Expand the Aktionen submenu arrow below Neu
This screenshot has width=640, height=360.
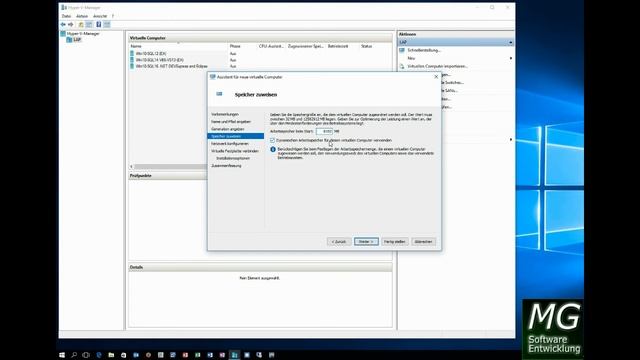tap(511, 140)
